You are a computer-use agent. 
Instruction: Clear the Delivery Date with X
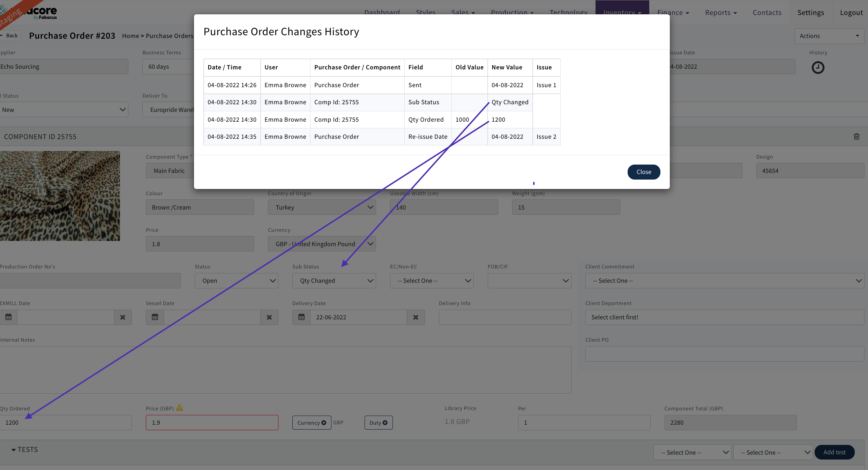tap(416, 317)
